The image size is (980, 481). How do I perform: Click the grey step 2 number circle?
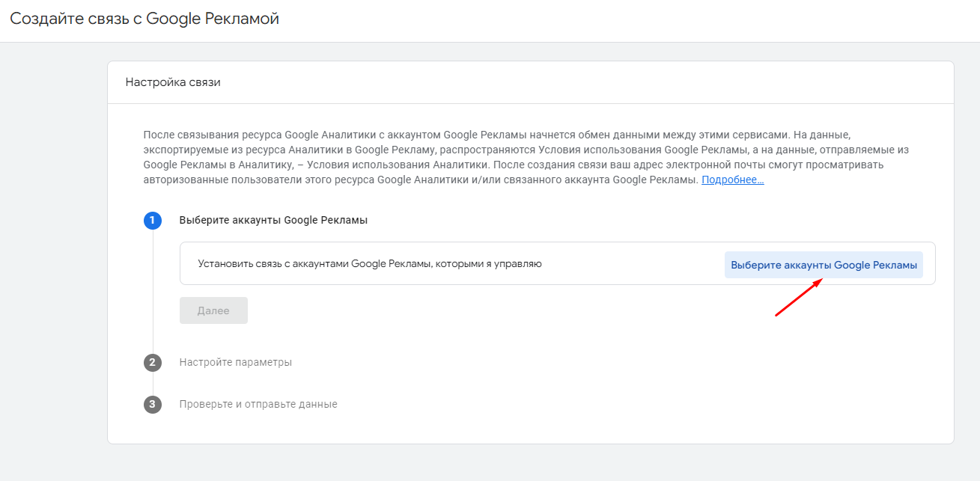153,363
